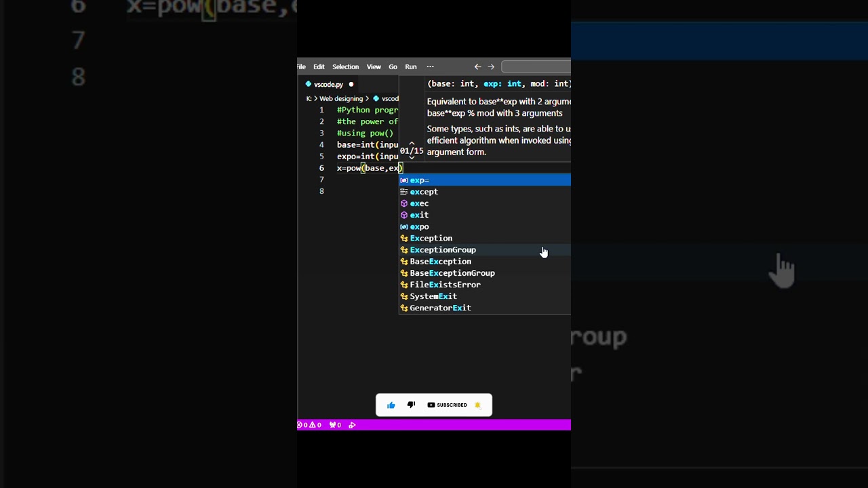Click line number 7 in gutter
The width and height of the screenshot is (868, 488).
(321, 180)
